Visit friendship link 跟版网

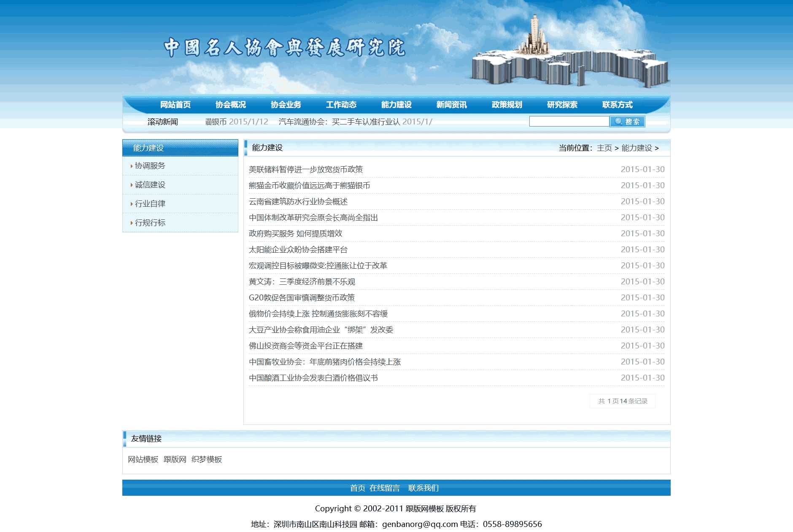[x=174, y=459]
